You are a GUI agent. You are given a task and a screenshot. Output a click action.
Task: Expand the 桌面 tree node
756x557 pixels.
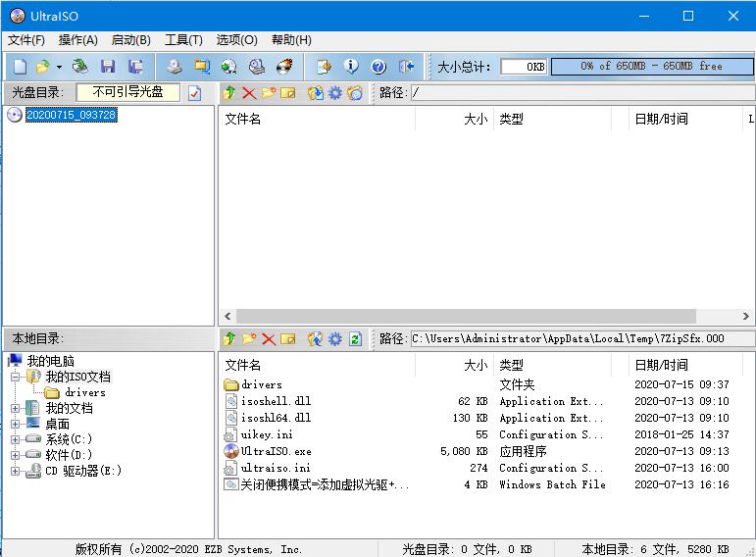(16, 425)
